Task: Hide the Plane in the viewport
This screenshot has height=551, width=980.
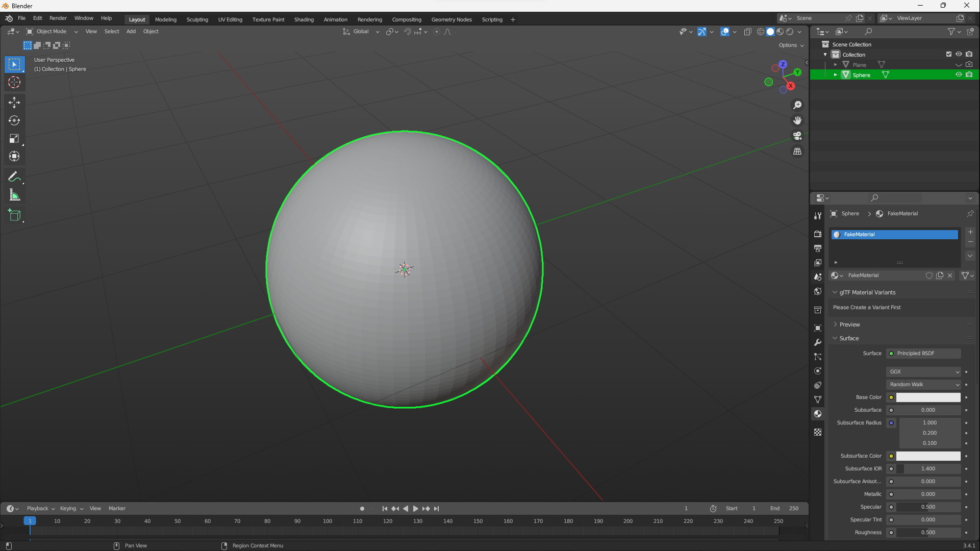Action: [x=959, y=64]
